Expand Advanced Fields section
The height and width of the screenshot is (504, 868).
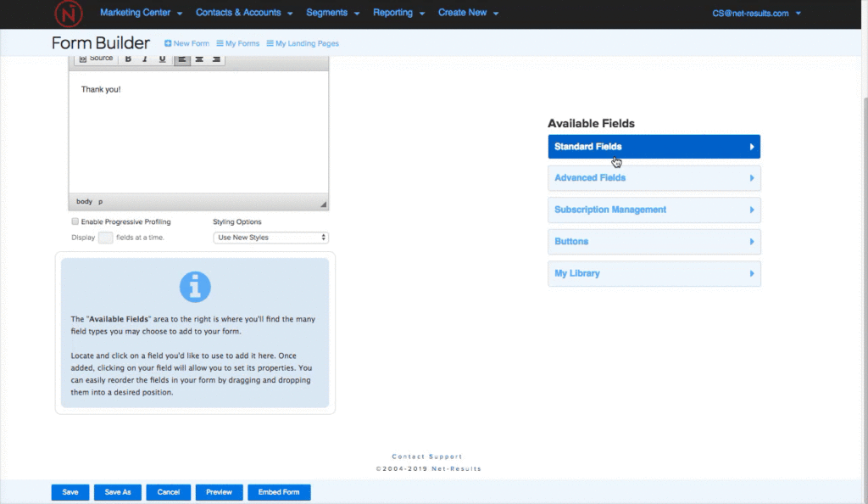click(x=654, y=178)
